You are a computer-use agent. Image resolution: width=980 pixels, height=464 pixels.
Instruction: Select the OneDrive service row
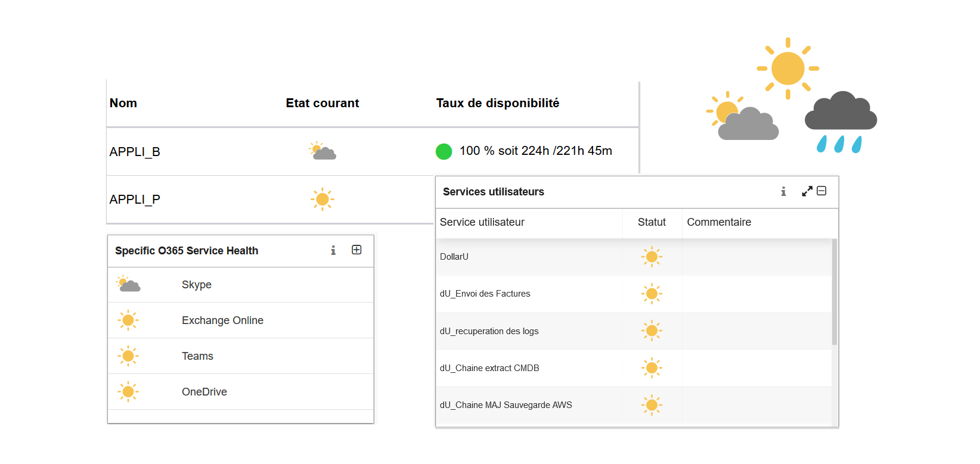(x=241, y=392)
